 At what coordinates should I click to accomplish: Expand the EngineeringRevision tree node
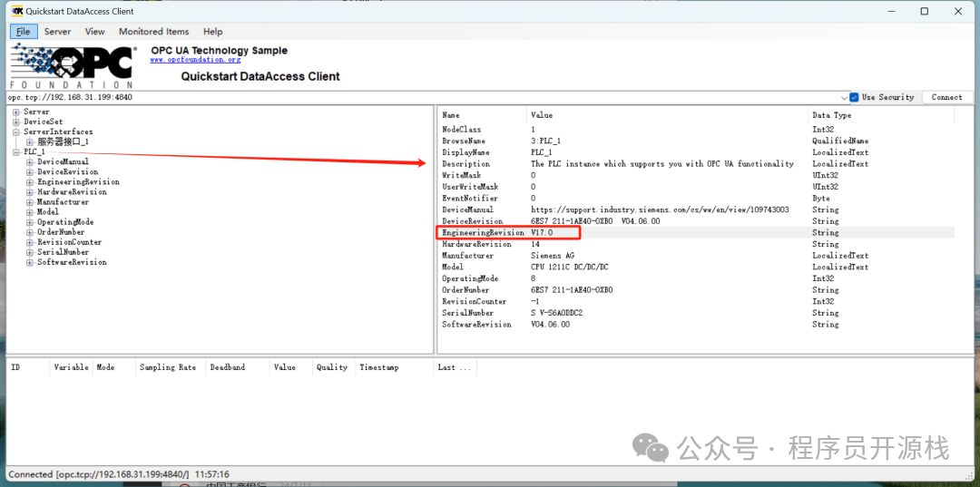click(x=29, y=181)
